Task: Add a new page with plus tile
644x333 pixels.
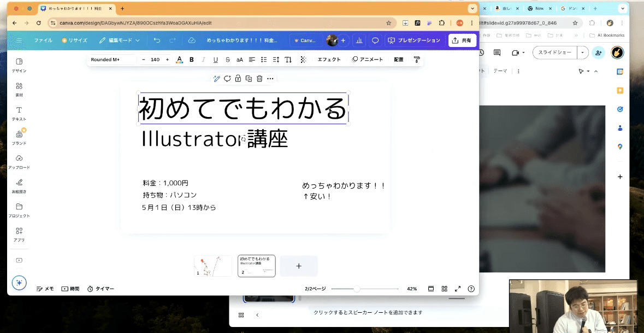Action: [299, 266]
